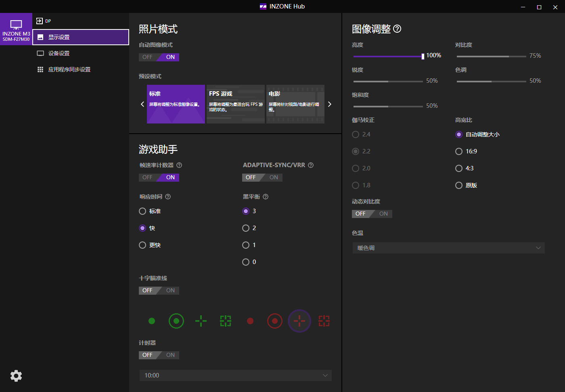
Task: Open the timer 10:00 duration dropdown
Action: [236, 375]
